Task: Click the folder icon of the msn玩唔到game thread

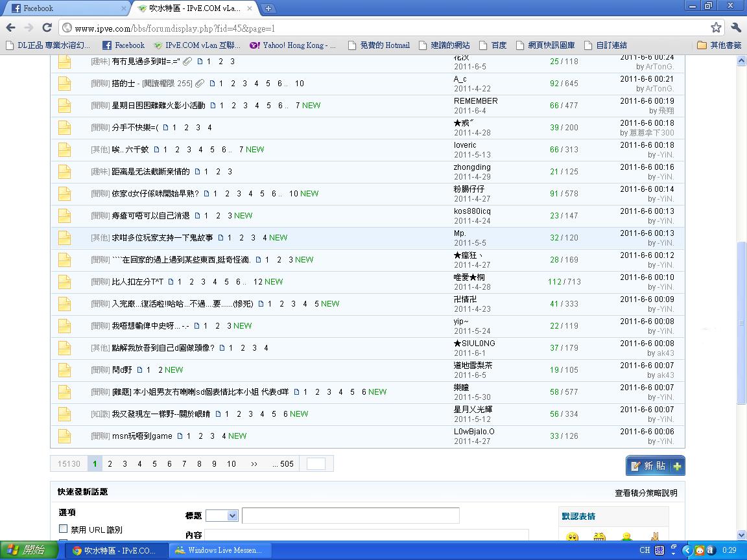Action: (64, 436)
